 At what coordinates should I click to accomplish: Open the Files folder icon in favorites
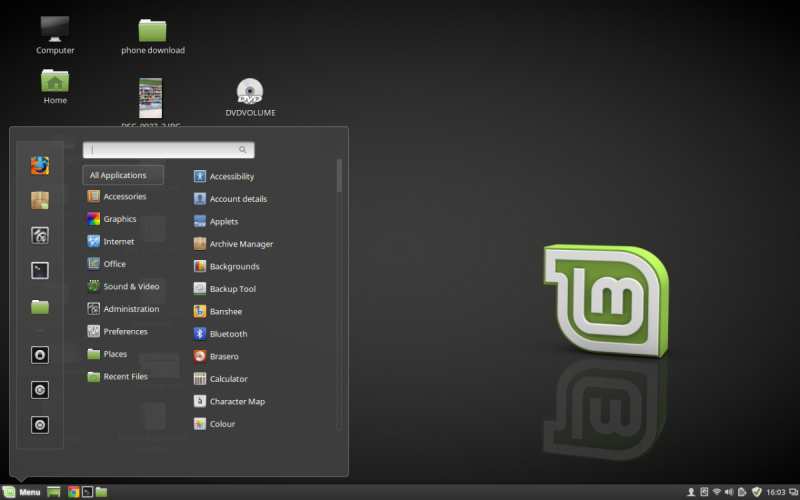(x=40, y=306)
